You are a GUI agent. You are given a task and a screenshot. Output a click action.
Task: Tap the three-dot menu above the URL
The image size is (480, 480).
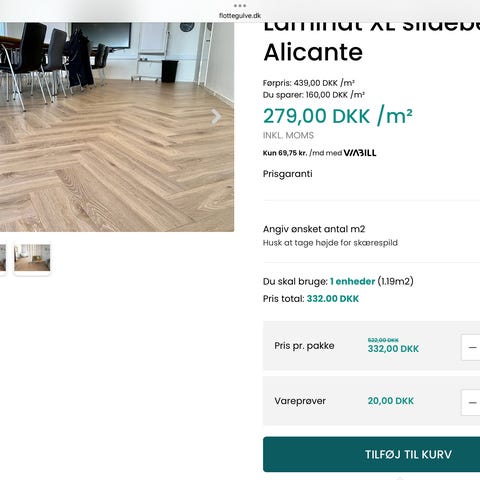[x=240, y=6]
